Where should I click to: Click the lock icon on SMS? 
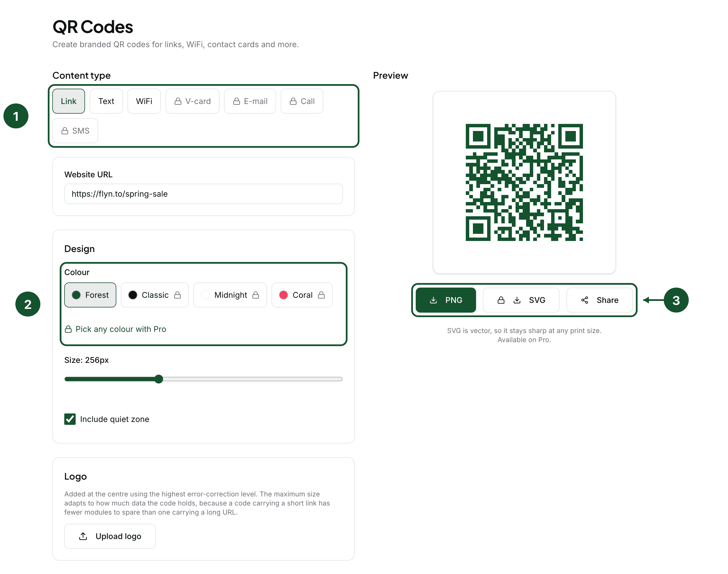point(65,131)
